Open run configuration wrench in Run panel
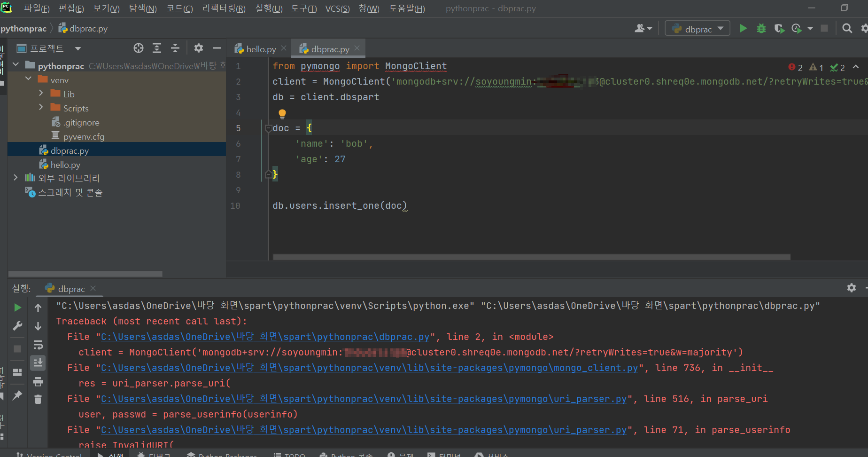 point(17,326)
